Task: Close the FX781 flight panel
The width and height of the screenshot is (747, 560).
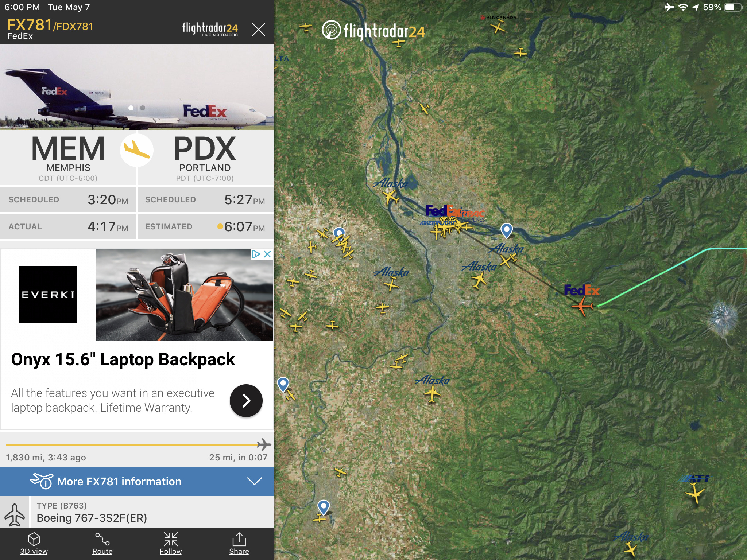Action: coord(259,30)
